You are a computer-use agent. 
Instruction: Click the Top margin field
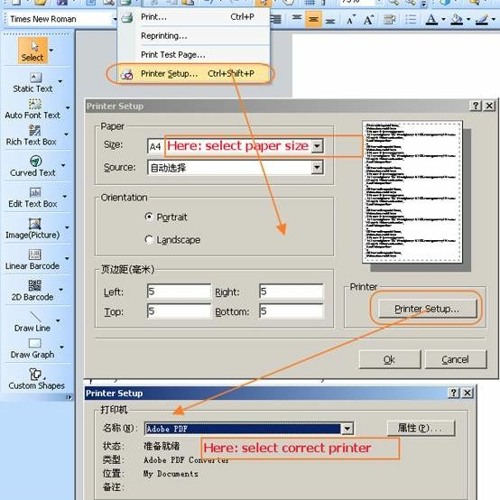179,311
